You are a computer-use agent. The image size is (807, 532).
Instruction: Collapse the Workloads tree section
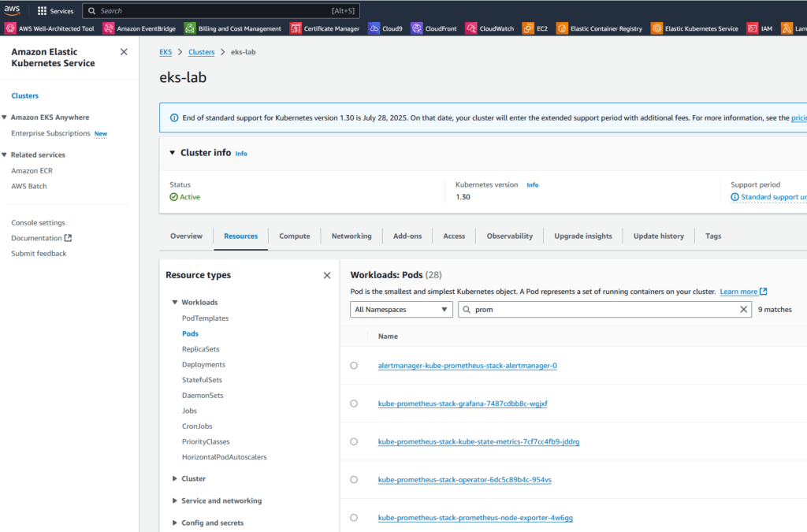click(x=175, y=302)
